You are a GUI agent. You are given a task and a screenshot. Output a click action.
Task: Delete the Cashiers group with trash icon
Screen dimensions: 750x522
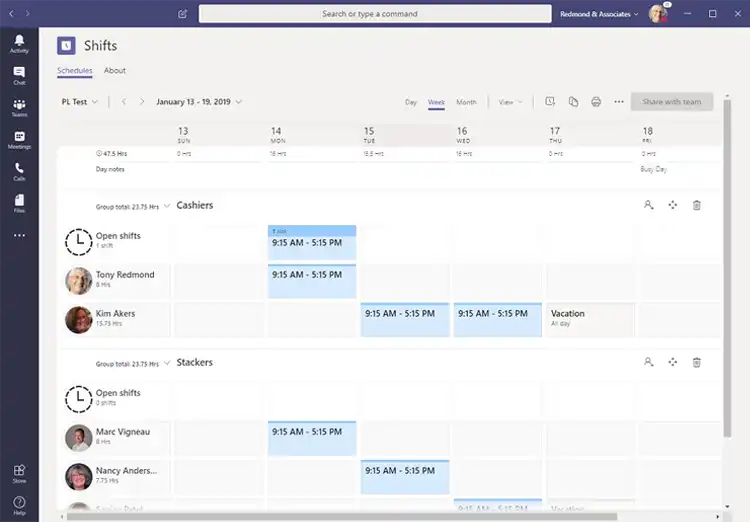click(697, 205)
